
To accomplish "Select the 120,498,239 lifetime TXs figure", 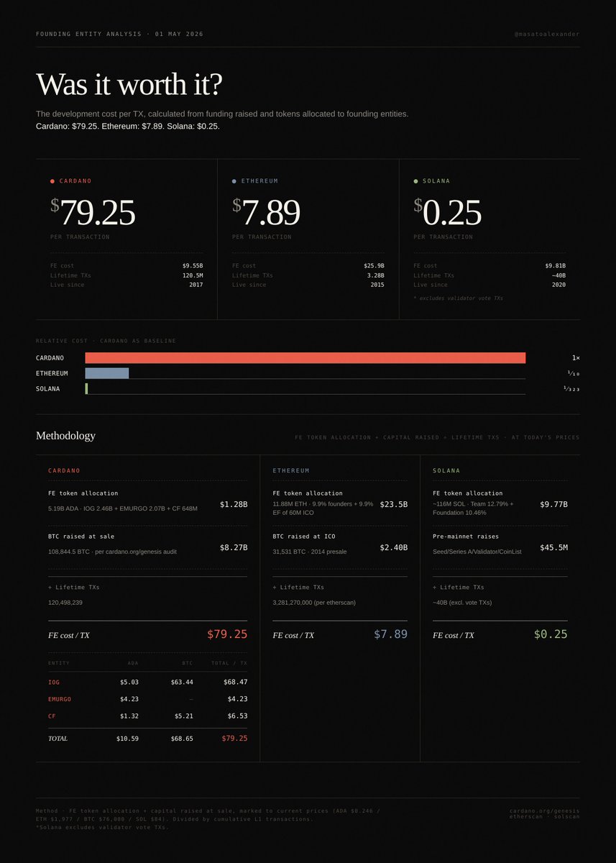I will point(65,603).
